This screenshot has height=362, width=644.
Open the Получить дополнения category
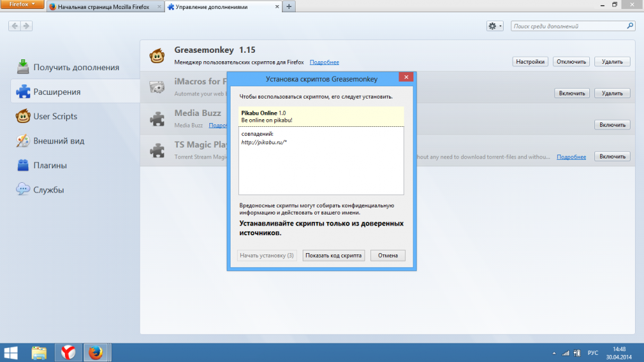pyautogui.click(x=76, y=67)
